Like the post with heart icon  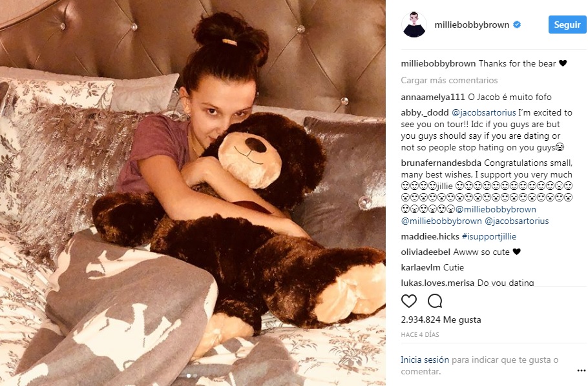pyautogui.click(x=409, y=301)
